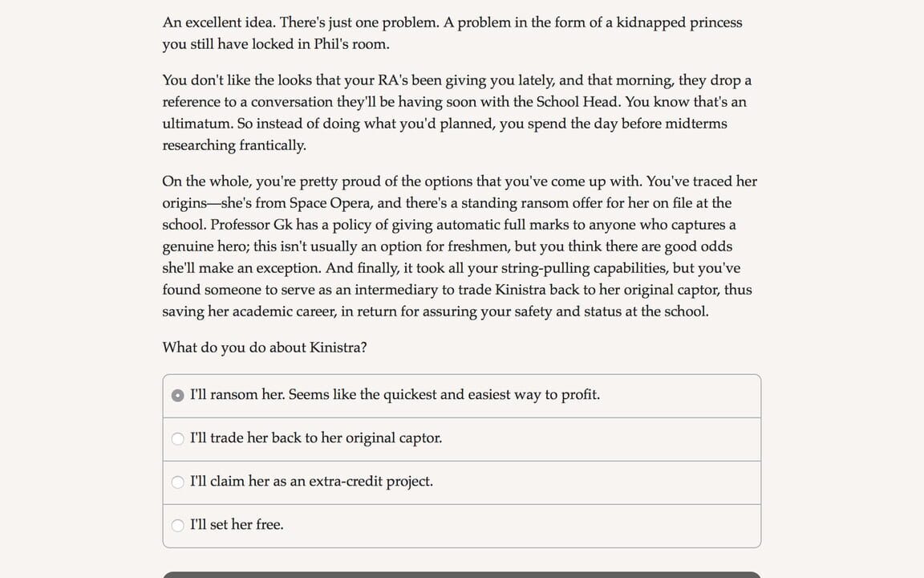Viewport: 924px width, 578px height.
Task: Click the unfilled circle next to freeing her
Action: (x=177, y=525)
